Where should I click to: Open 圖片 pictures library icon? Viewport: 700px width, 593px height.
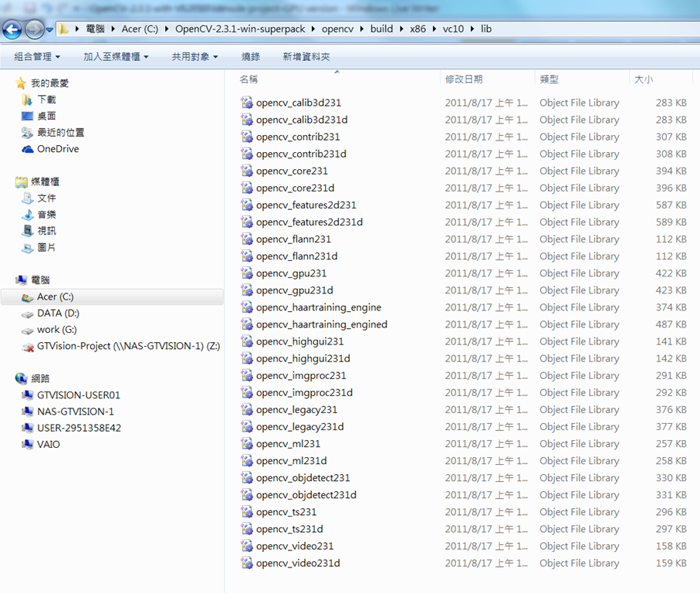pyautogui.click(x=27, y=247)
